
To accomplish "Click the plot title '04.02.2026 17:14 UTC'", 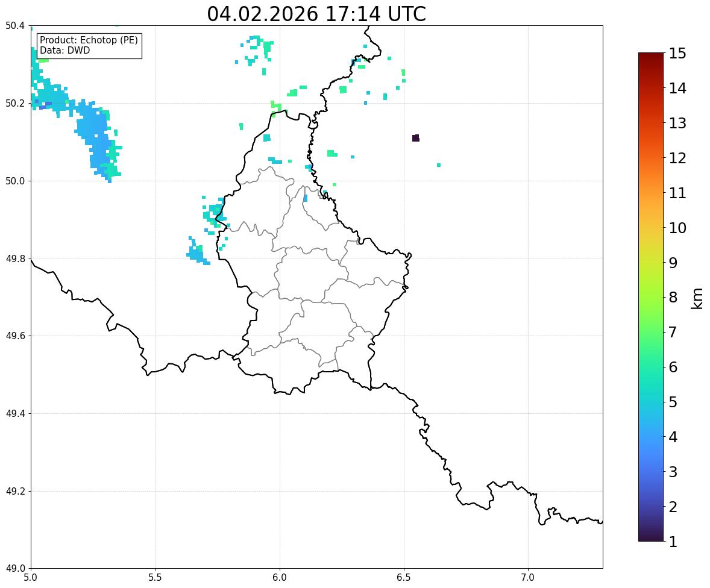I will (x=316, y=14).
